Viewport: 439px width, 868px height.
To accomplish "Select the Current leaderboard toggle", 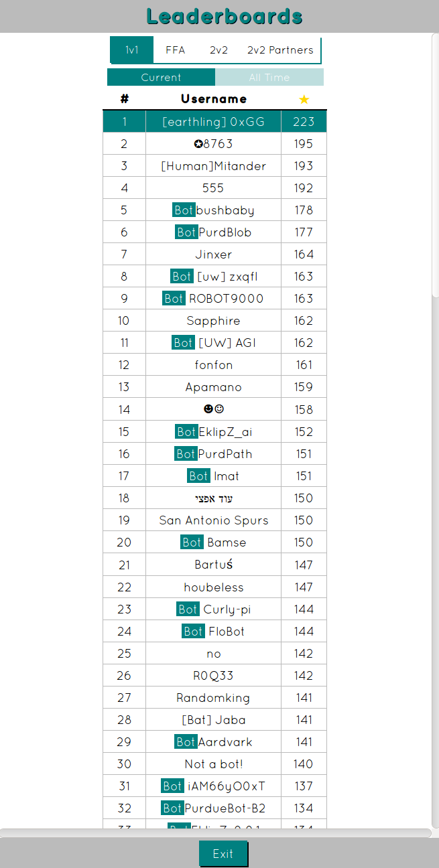I will 161,78.
